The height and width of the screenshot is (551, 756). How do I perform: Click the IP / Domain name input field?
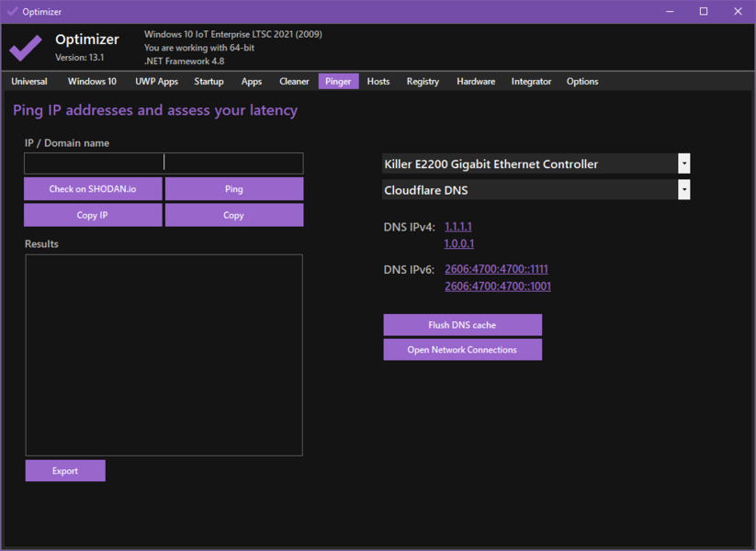[92, 163]
